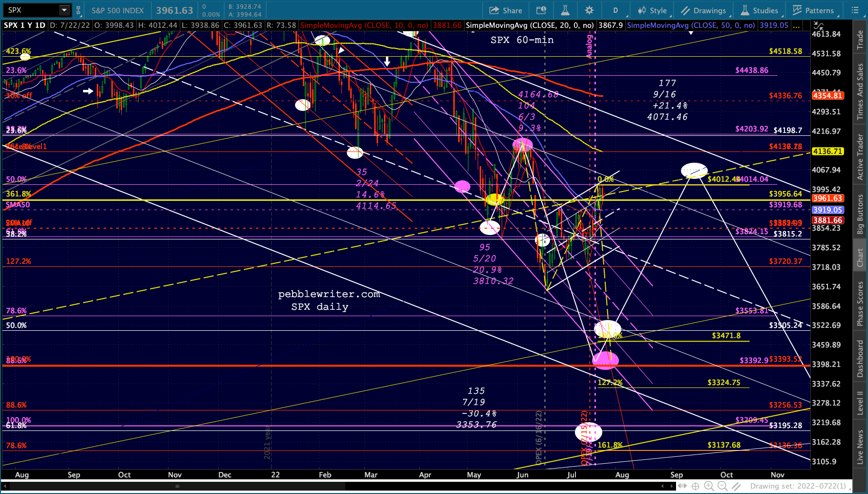Open the beaker lab tools icon

(565, 10)
